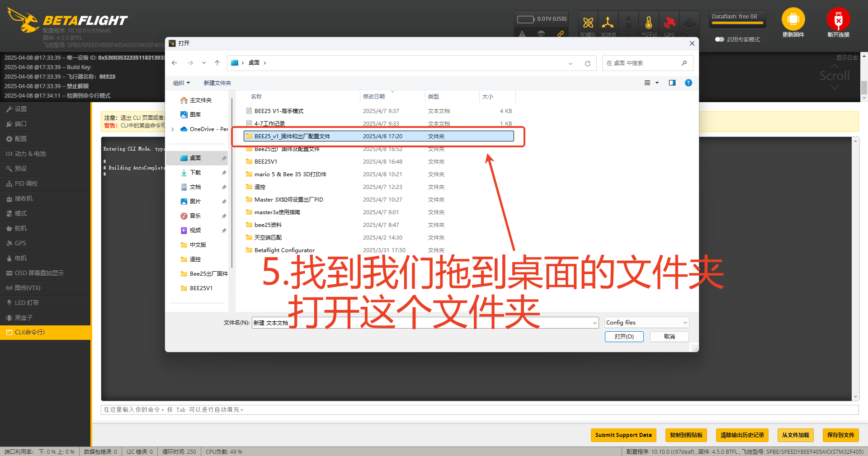Image resolution: width=868 pixels, height=456 pixels.
Task: Select BEE25_v1_固件和出厂配置文件 folder
Action: pyautogui.click(x=379, y=136)
